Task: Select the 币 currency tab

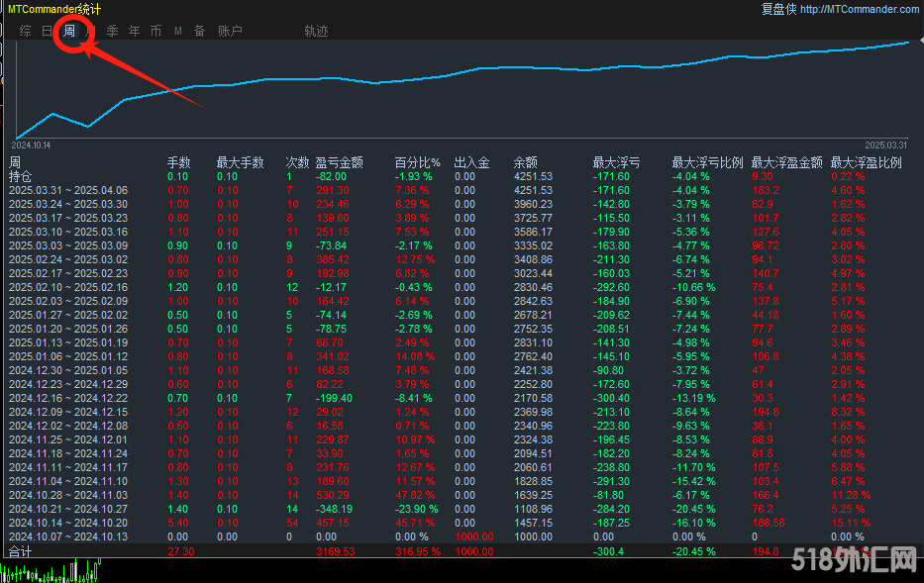Action: [x=155, y=31]
